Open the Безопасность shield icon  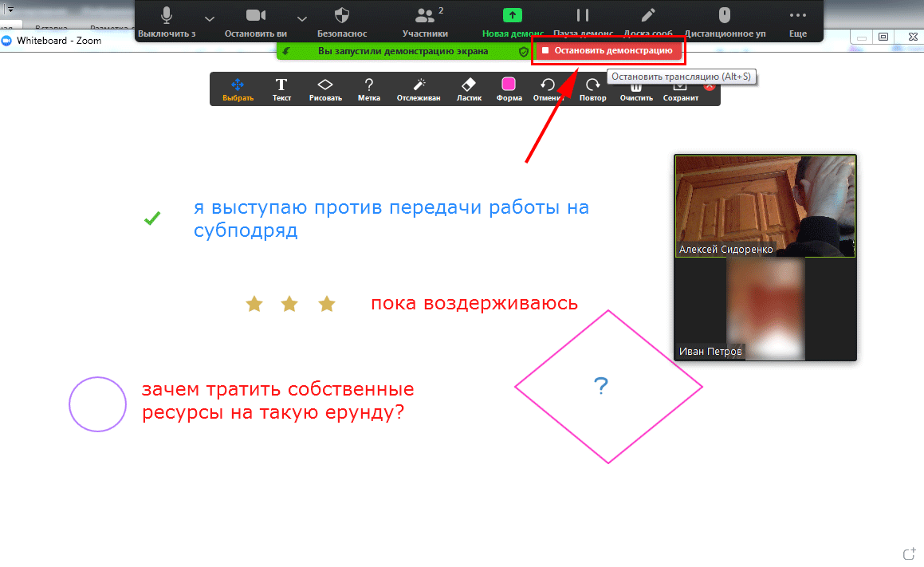[x=341, y=18]
